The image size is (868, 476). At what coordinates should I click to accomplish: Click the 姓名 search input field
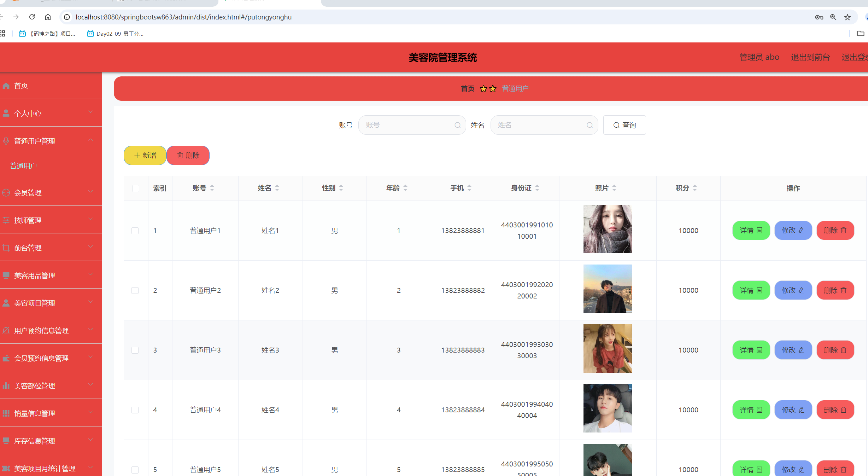(x=544, y=125)
